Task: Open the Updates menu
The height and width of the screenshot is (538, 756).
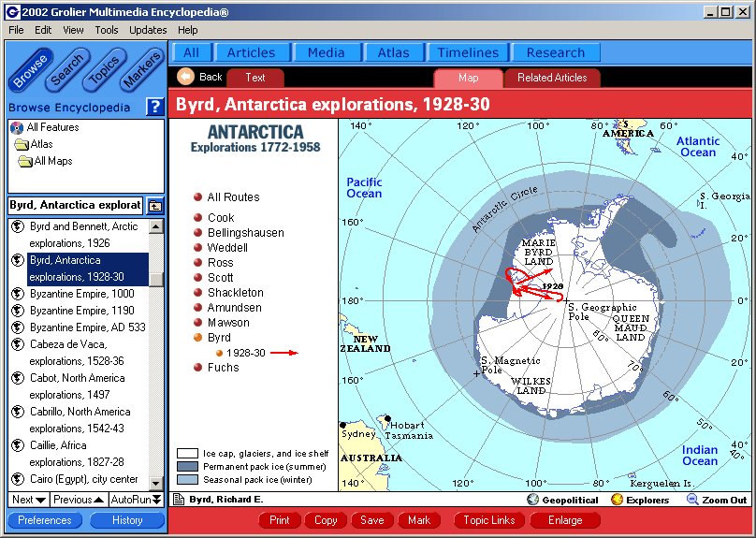Action: pyautogui.click(x=148, y=30)
